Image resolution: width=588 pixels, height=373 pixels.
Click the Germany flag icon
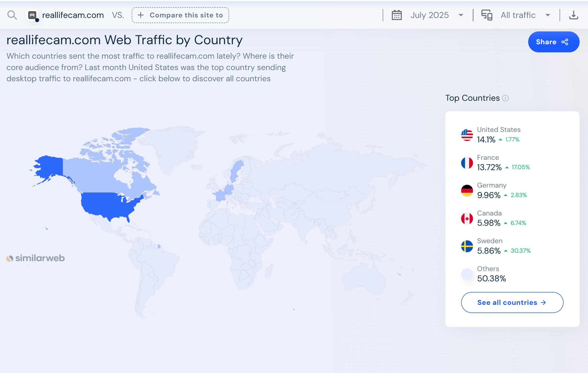point(467,191)
